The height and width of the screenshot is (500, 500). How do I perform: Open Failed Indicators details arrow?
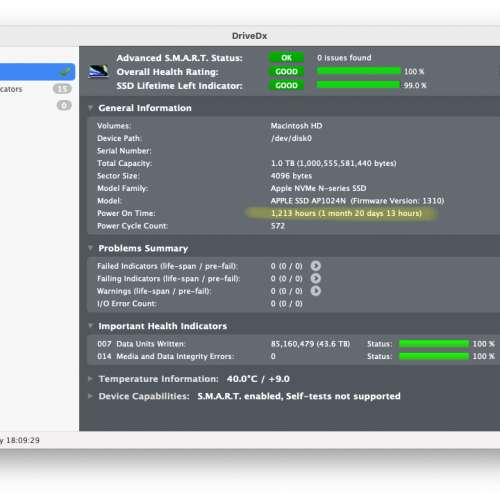(x=316, y=266)
